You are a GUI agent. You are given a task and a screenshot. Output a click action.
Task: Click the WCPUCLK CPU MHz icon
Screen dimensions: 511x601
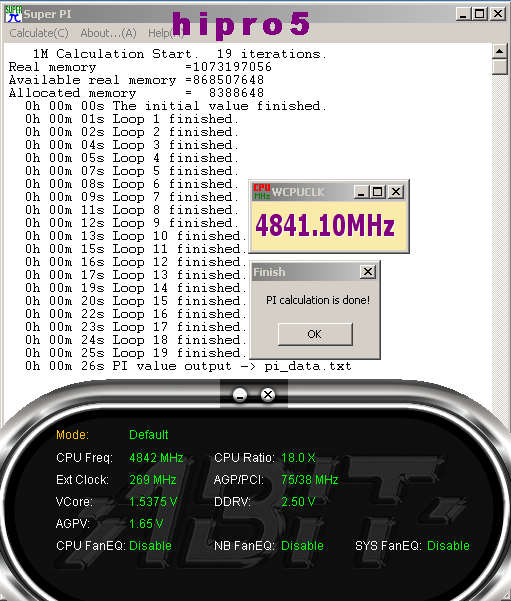261,191
